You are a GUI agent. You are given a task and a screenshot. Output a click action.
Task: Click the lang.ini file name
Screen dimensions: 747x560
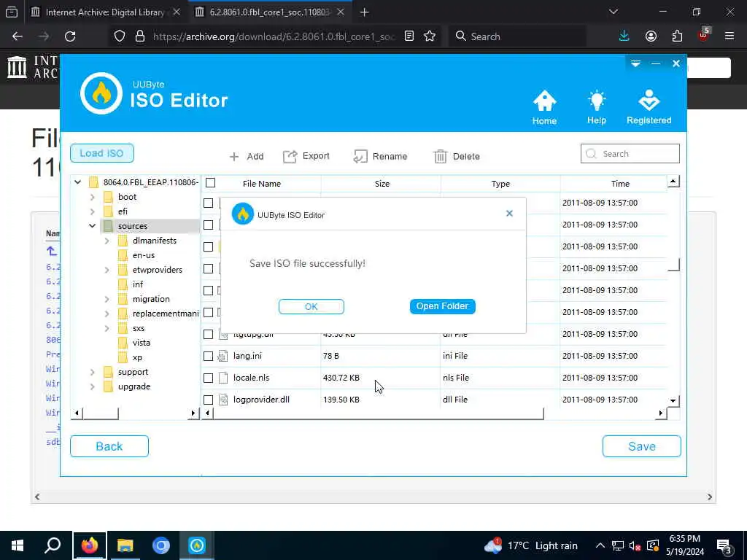247,356
